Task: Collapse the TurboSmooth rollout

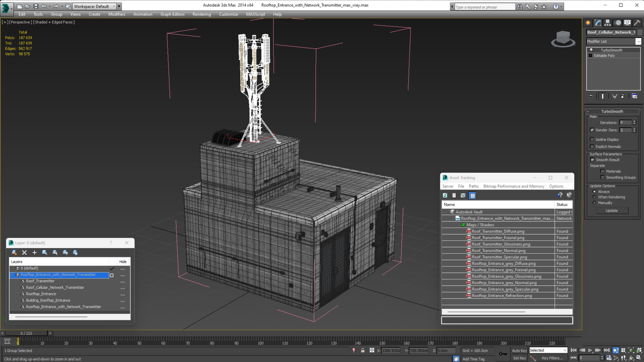Action: 588,111
